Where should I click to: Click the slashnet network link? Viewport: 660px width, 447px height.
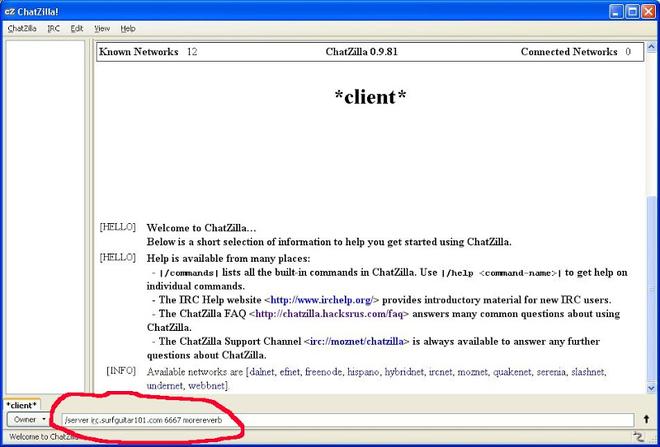coord(588,372)
